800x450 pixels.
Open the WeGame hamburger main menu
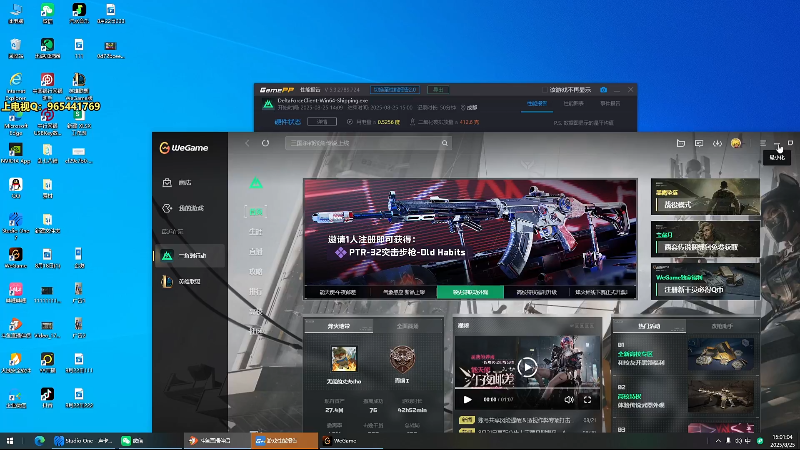coord(763,143)
